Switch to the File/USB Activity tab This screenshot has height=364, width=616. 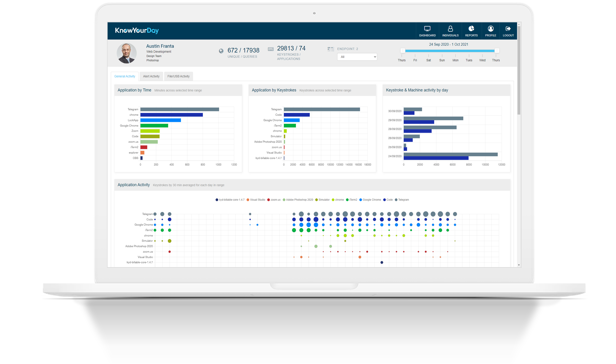(178, 76)
